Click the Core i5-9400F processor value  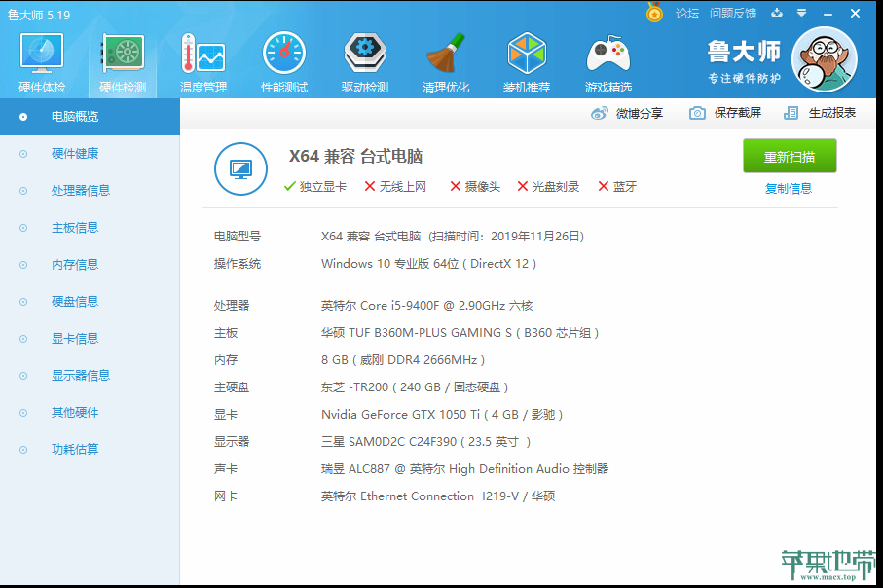pos(426,306)
